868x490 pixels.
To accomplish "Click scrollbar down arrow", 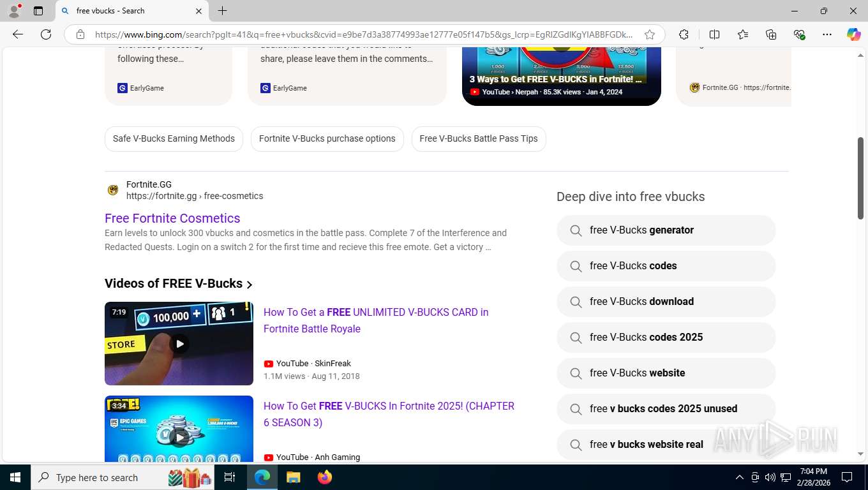I will click(860, 454).
